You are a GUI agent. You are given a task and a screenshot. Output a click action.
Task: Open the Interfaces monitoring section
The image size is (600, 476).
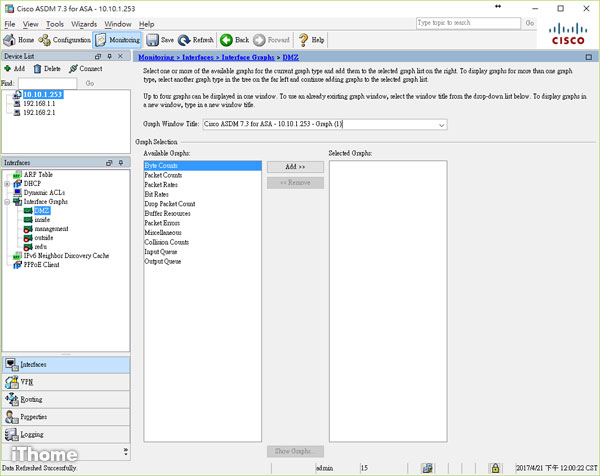[x=66, y=365]
